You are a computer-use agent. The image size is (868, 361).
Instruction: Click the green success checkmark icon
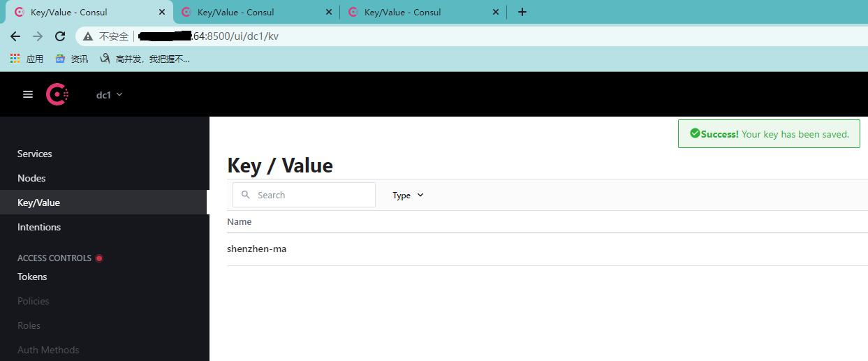click(x=695, y=133)
